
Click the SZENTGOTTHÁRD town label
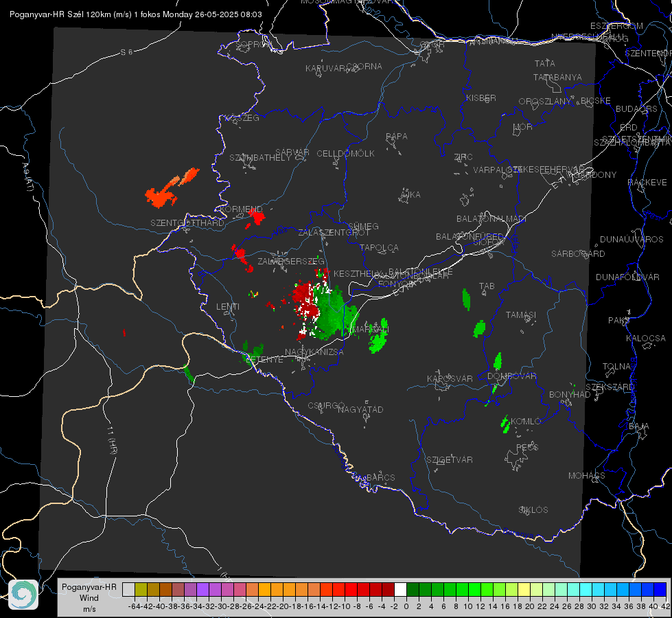pos(187,223)
